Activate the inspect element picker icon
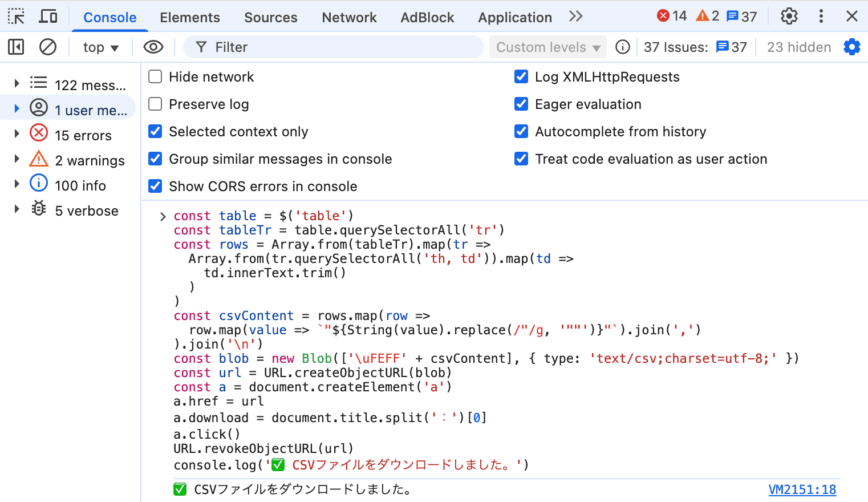Image resolution: width=868 pixels, height=502 pixels. click(x=16, y=17)
